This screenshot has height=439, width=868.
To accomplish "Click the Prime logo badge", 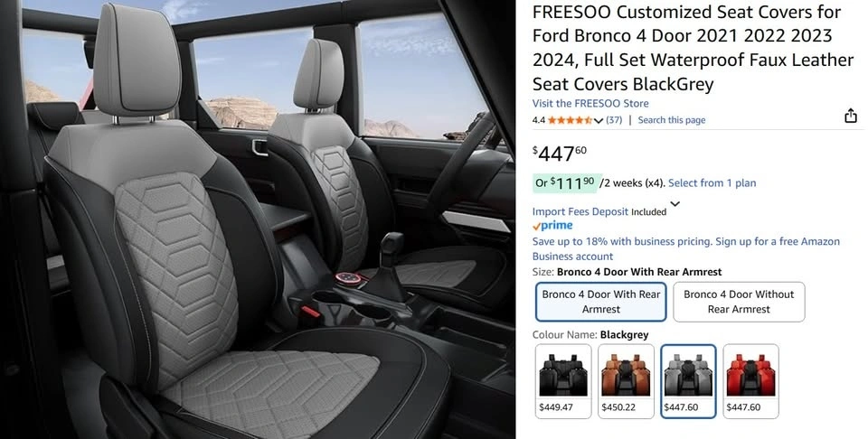I will tap(552, 226).
